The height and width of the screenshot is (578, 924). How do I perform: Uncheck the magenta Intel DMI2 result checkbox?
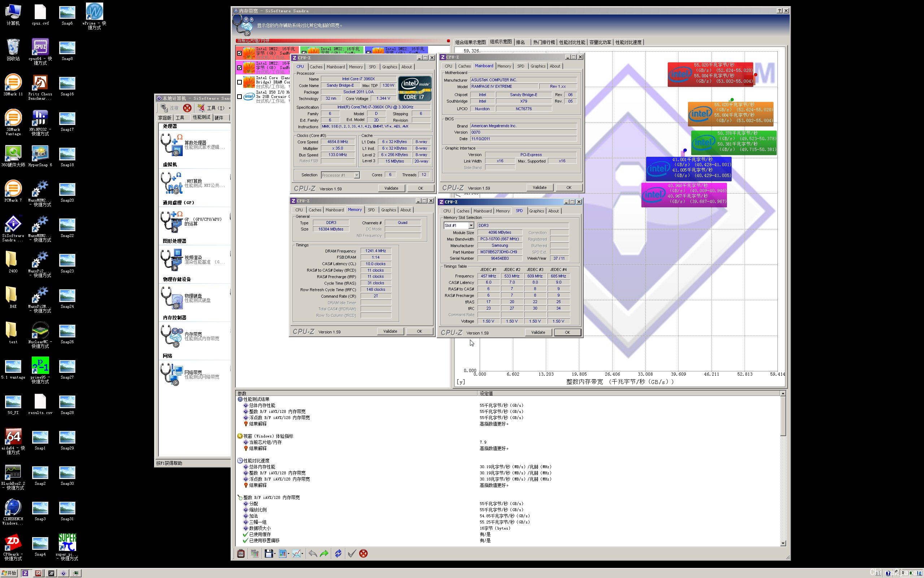(239, 68)
